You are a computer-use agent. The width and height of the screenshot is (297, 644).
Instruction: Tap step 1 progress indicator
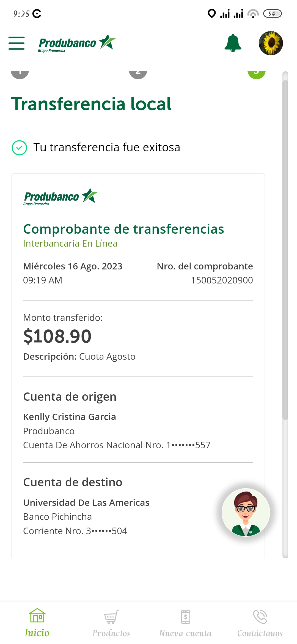(20, 74)
